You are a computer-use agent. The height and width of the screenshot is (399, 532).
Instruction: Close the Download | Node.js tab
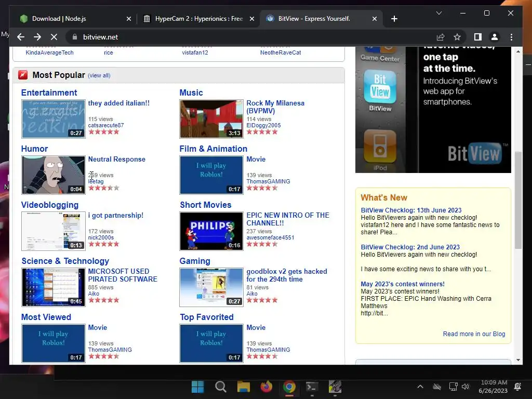pos(129,19)
